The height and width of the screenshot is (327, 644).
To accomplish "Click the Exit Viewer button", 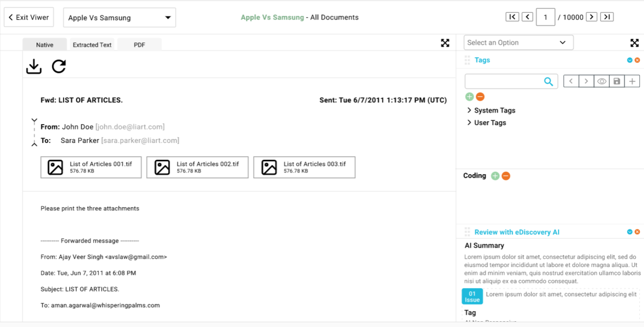I will tap(29, 17).
